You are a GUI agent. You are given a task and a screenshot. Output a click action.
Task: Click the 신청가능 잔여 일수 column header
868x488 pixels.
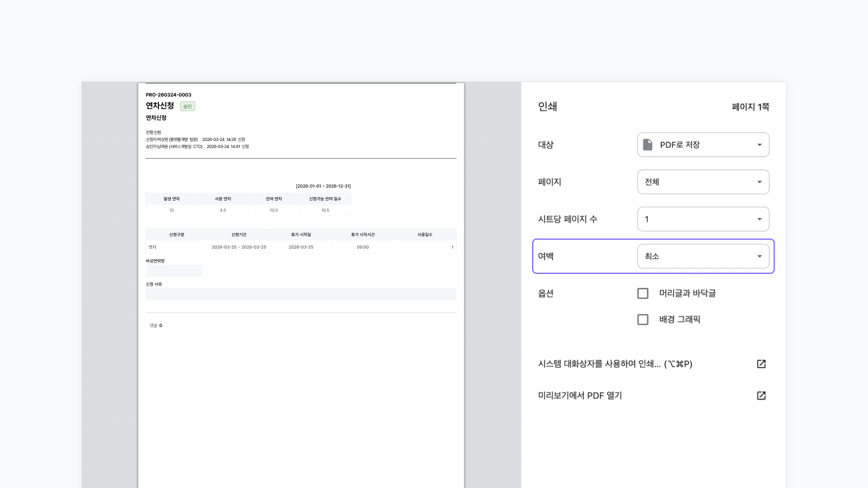point(325,199)
